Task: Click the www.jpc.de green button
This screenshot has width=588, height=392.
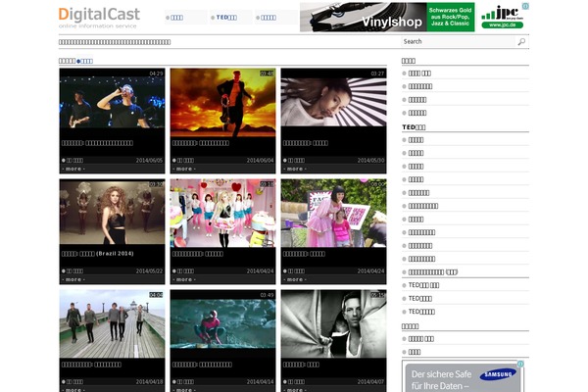Action: click(x=502, y=25)
